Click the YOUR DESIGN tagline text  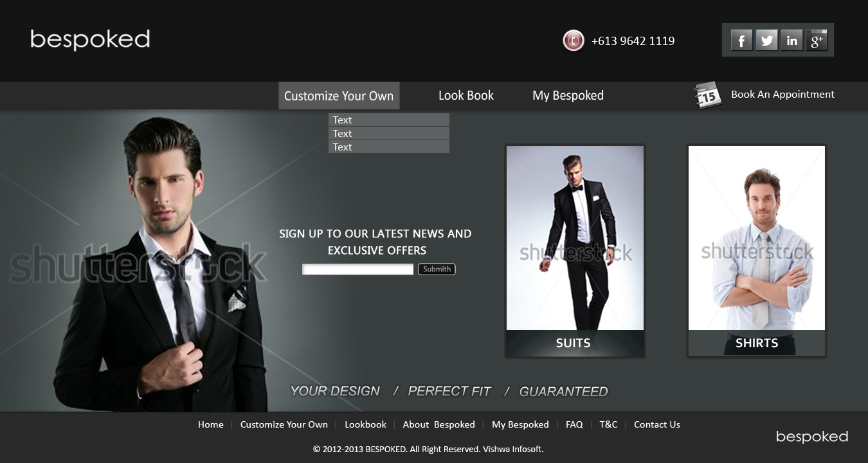[x=335, y=391]
